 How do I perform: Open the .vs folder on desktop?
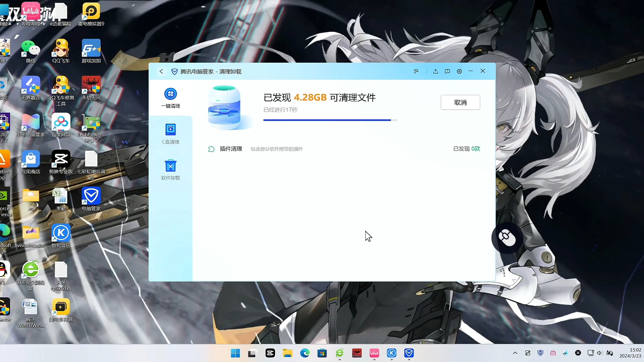31,199
